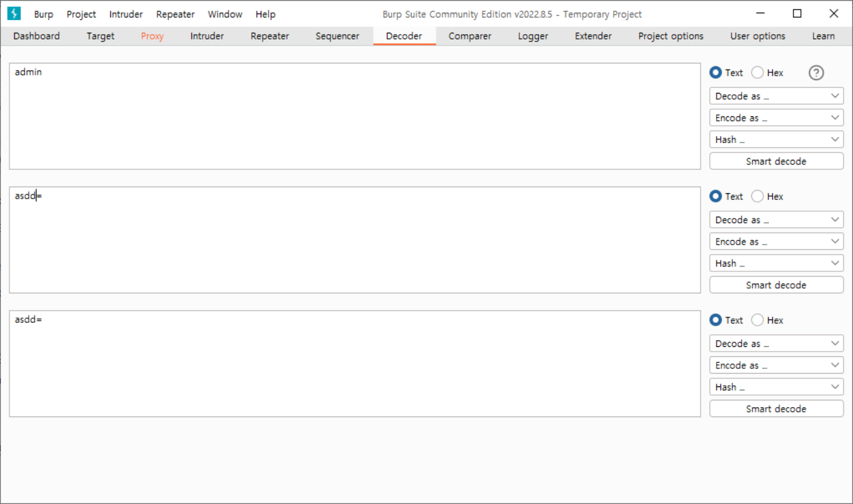Open the Project menu
This screenshot has height=504, width=853.
(82, 14)
